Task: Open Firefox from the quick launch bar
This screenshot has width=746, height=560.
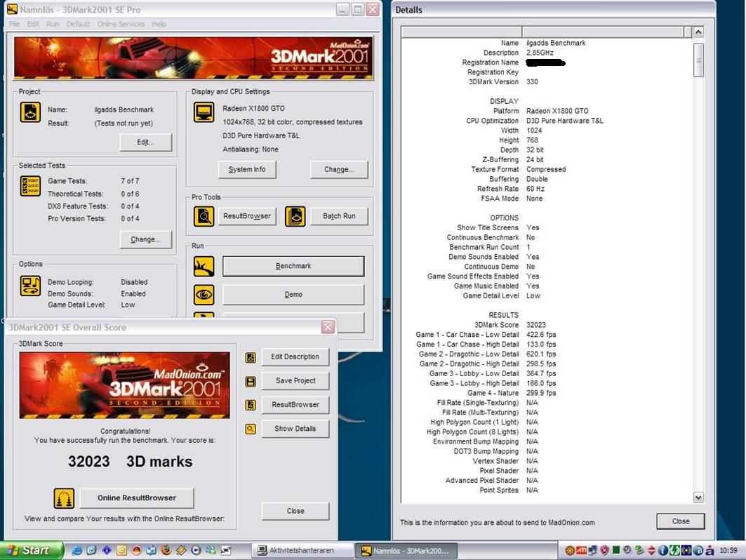Action: pos(166,550)
